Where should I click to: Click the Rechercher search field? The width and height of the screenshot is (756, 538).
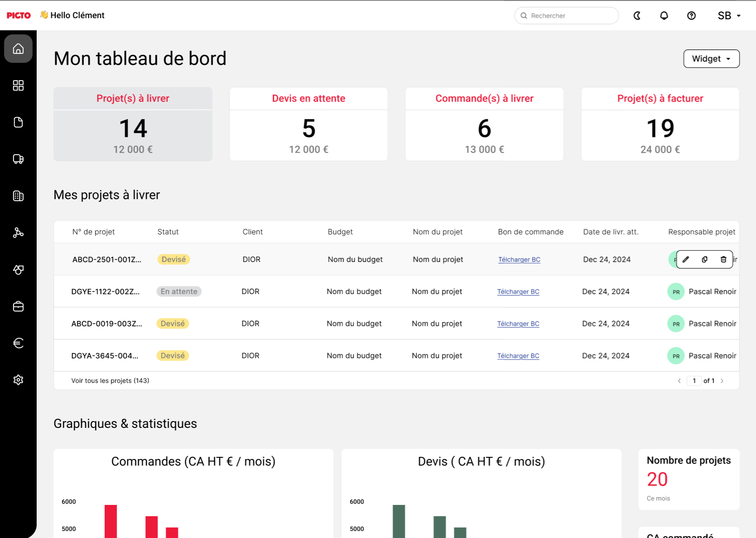tap(567, 16)
